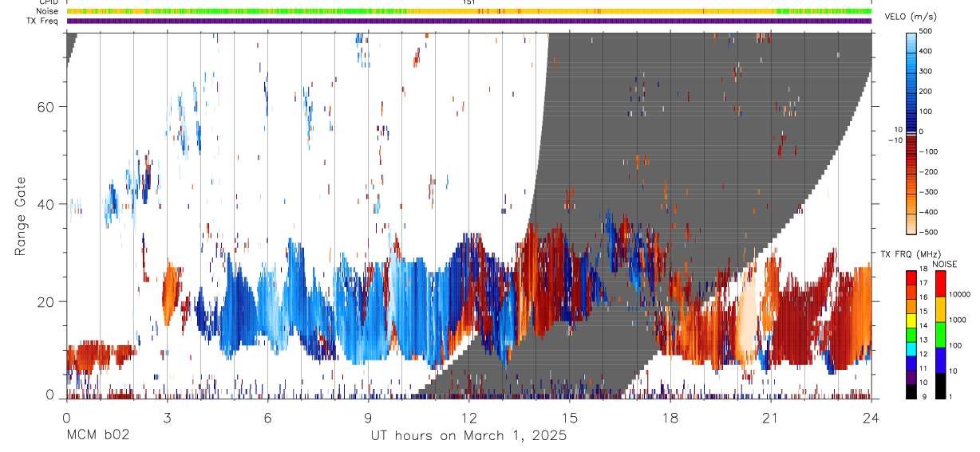Click the purple TX Freq strip above the plot
The height and width of the screenshot is (452, 980).
(x=469, y=21)
